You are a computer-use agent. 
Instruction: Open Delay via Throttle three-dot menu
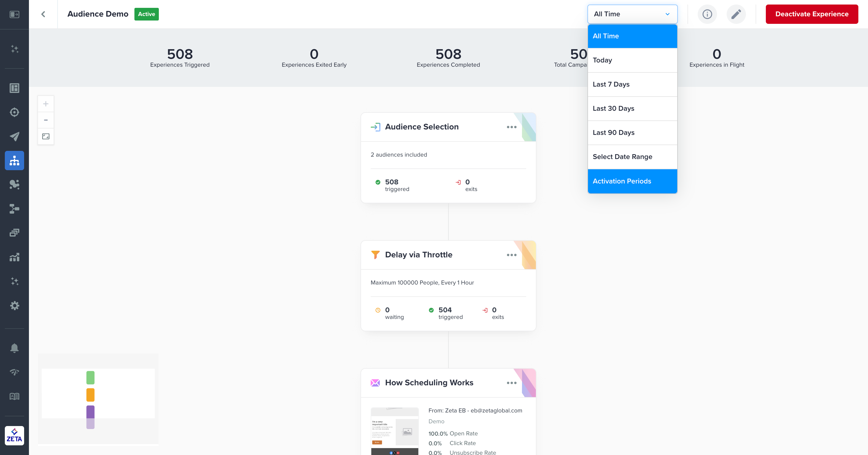click(511, 255)
